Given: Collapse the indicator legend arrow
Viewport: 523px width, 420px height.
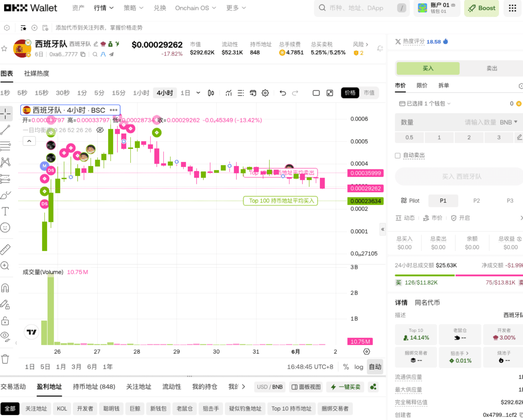Looking at the screenshot, I should pos(29,141).
